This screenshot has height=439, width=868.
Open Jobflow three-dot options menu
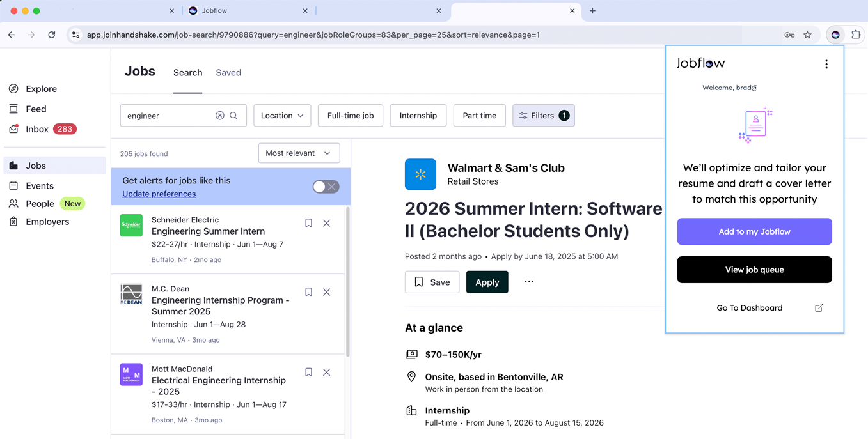[826, 64]
